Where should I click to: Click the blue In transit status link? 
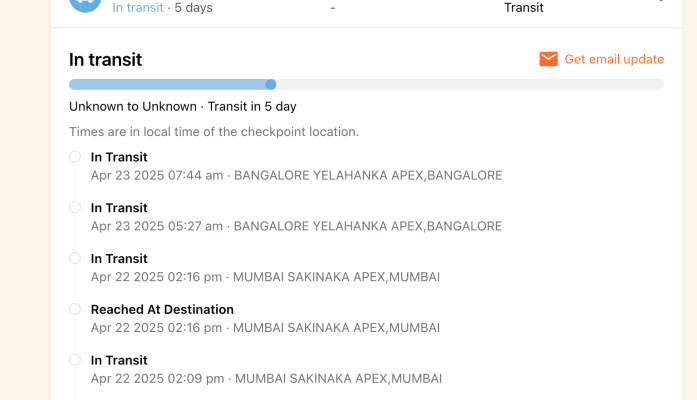click(x=138, y=8)
